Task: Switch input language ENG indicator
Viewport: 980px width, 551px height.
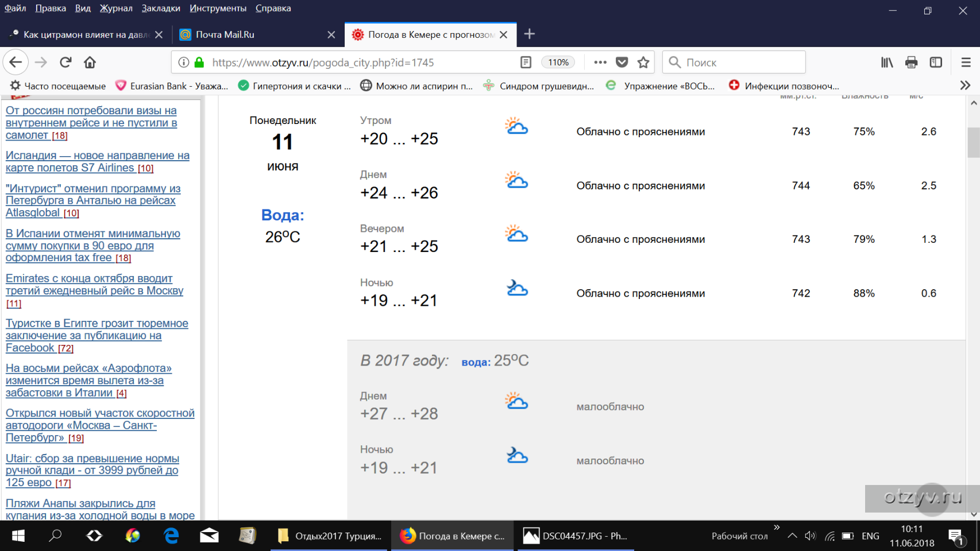Action: click(x=870, y=536)
